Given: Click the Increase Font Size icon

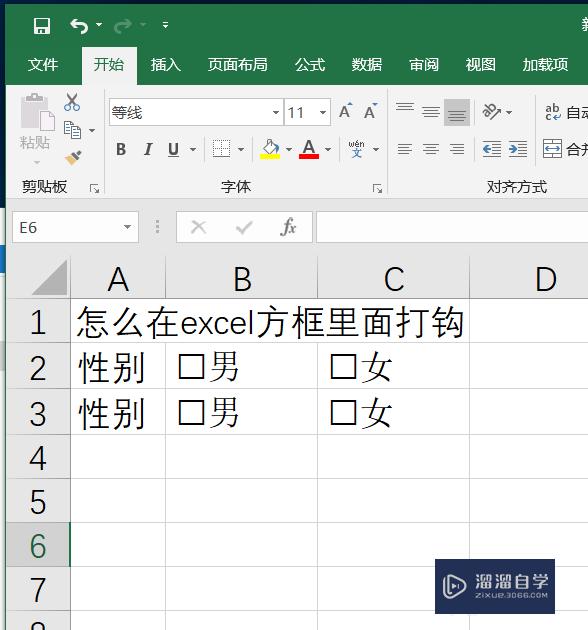Looking at the screenshot, I should pos(345,111).
